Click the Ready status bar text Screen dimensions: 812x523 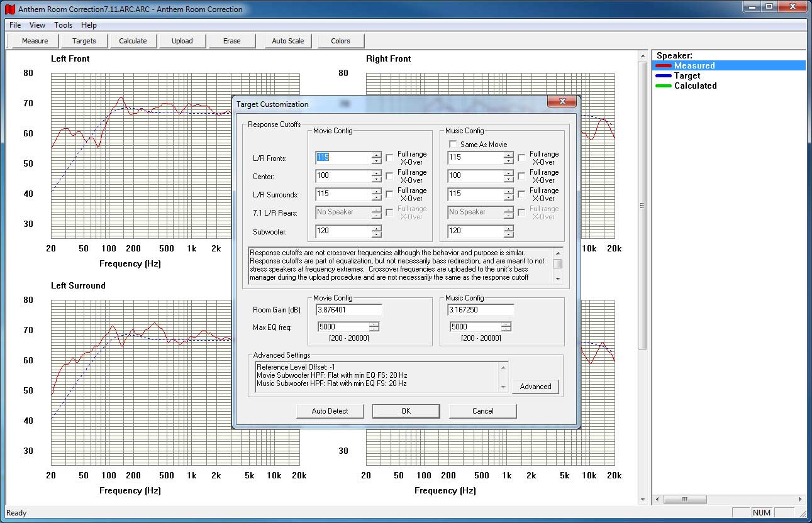click(x=16, y=513)
